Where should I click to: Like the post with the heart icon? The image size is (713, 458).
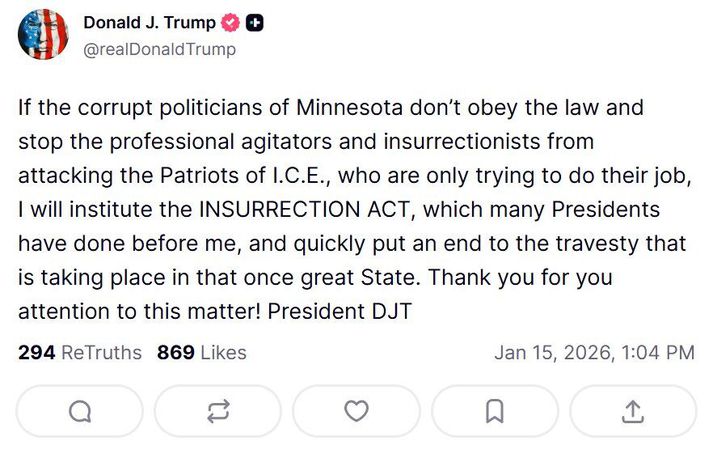pyautogui.click(x=356, y=411)
